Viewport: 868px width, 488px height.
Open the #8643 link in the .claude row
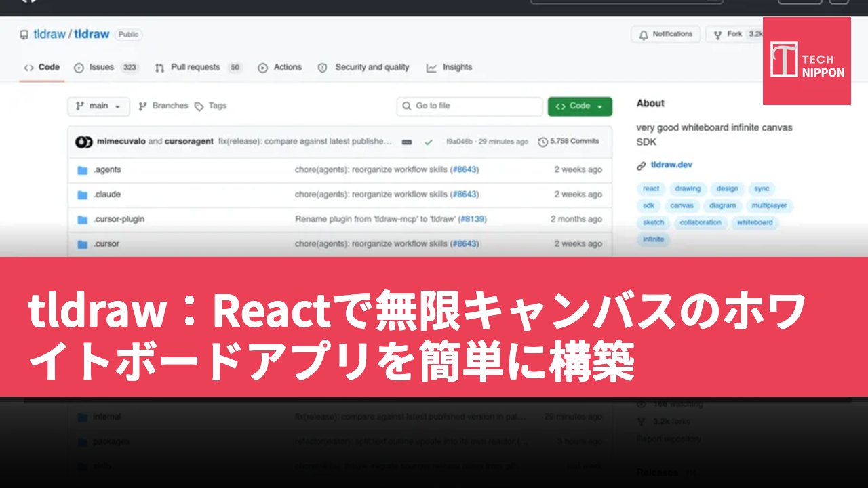465,195
